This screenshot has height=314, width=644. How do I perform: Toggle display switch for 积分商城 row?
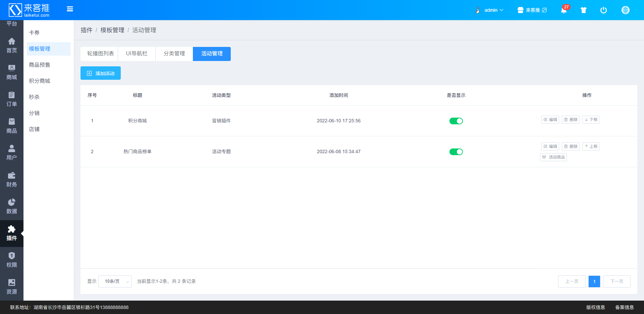pyautogui.click(x=456, y=121)
